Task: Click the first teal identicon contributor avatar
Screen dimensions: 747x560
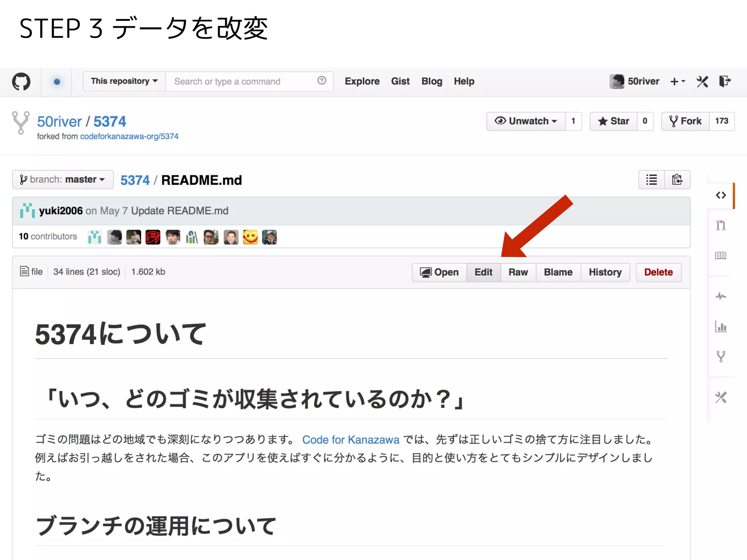Action: [95, 237]
